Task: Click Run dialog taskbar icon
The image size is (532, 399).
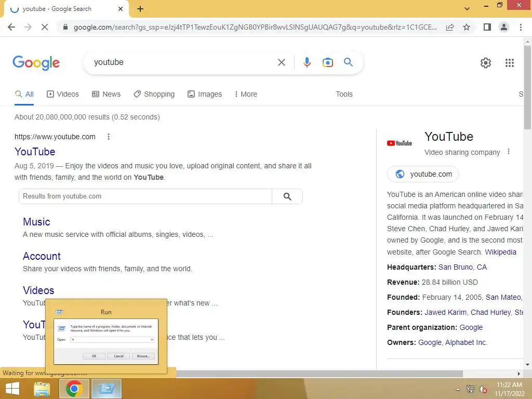Action: click(107, 389)
